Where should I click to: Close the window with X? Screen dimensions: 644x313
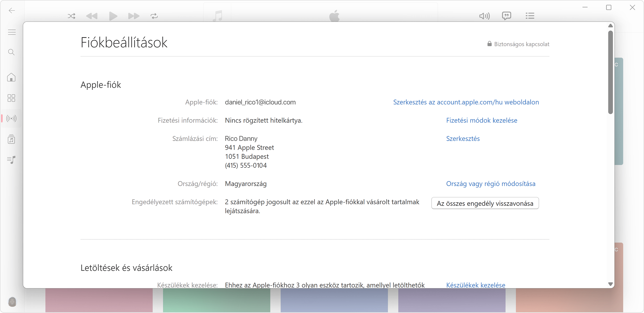coord(633,7)
